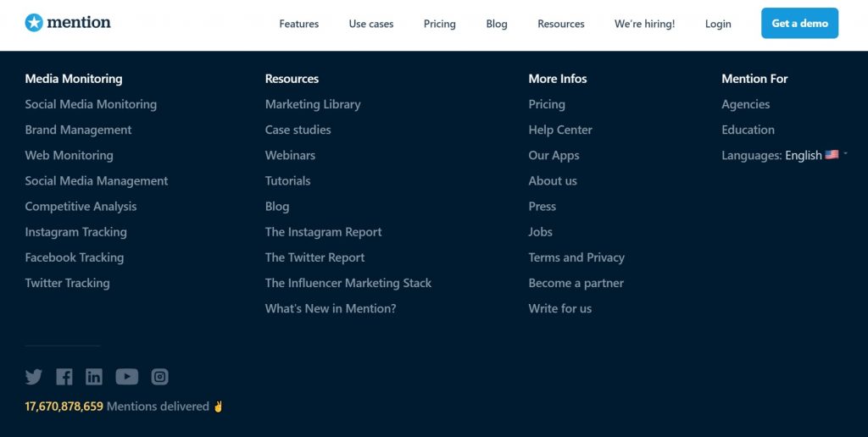Open Pricing link under More Infos
Screen dimensions: 868x437
pyautogui.click(x=547, y=104)
